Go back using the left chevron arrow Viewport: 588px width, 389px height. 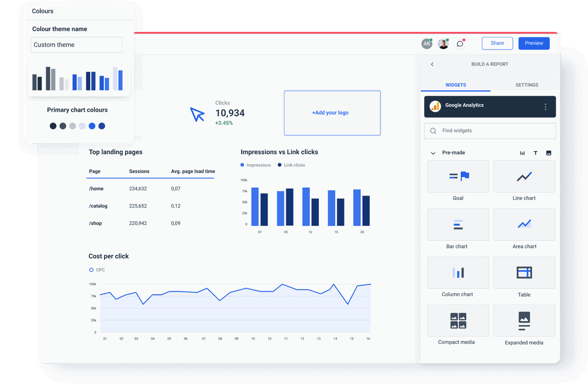(x=432, y=64)
